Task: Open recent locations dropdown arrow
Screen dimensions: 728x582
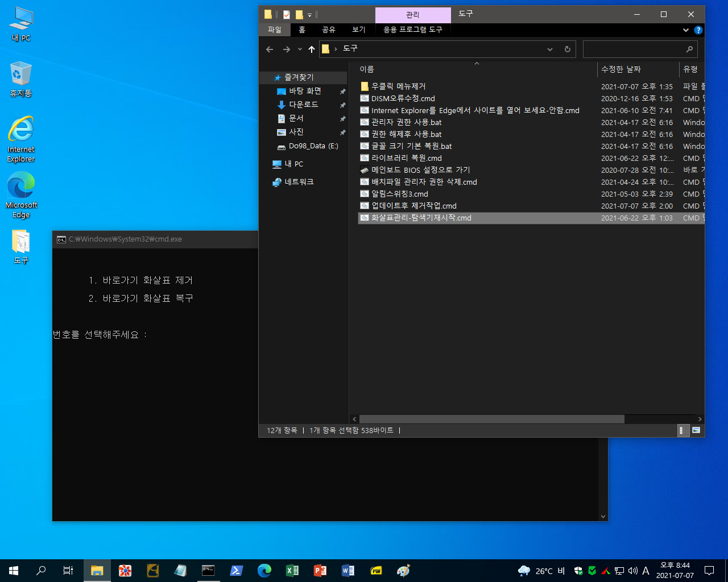Action: click(300, 49)
